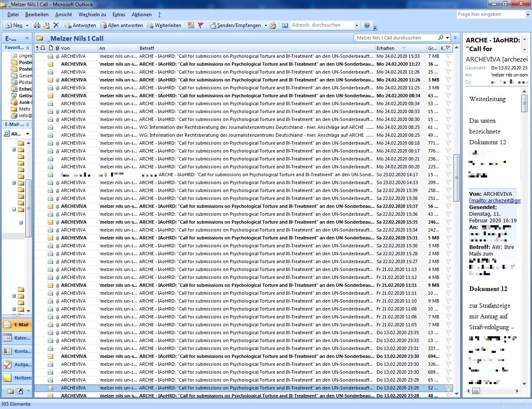This screenshot has height=409, width=532.
Task: Open the Gesendet sent items folder
Action: click(x=22, y=76)
